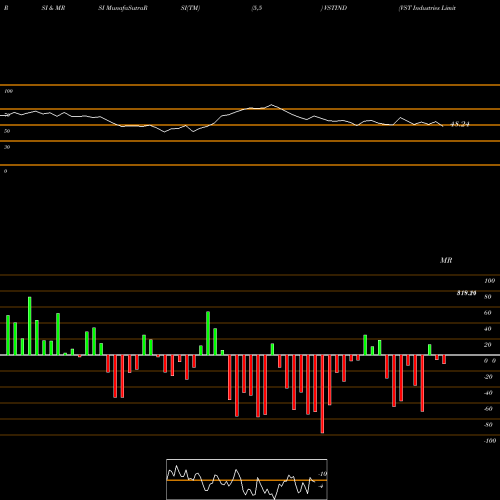The image size is (500, 500).
Task: Click the '0' label below RSI panel
Action: tap(5, 171)
